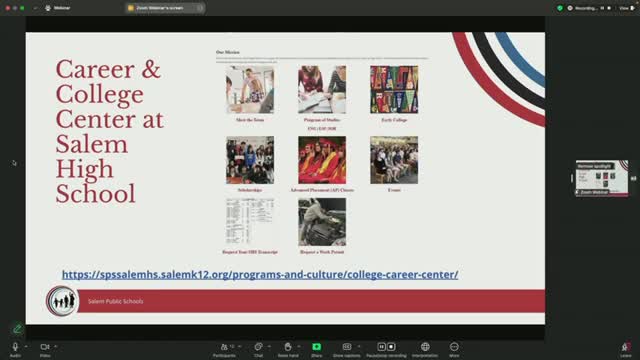Click the Salem Public Schools footer text

click(116, 301)
